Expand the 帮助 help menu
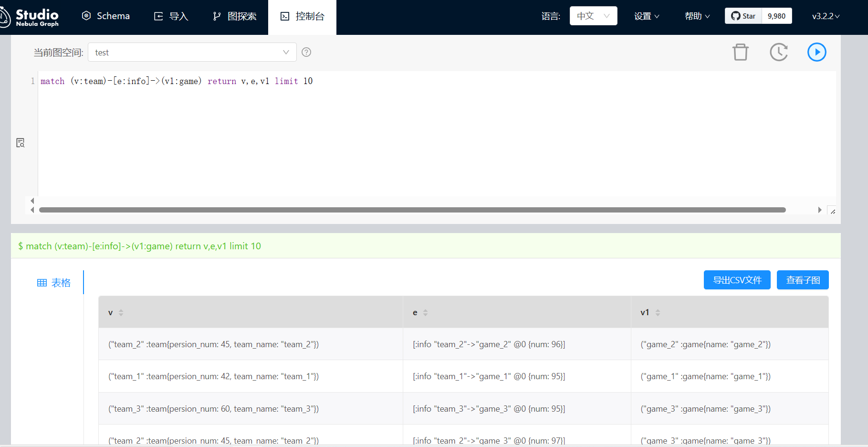Screen dimensions: 868x447 tap(697, 16)
